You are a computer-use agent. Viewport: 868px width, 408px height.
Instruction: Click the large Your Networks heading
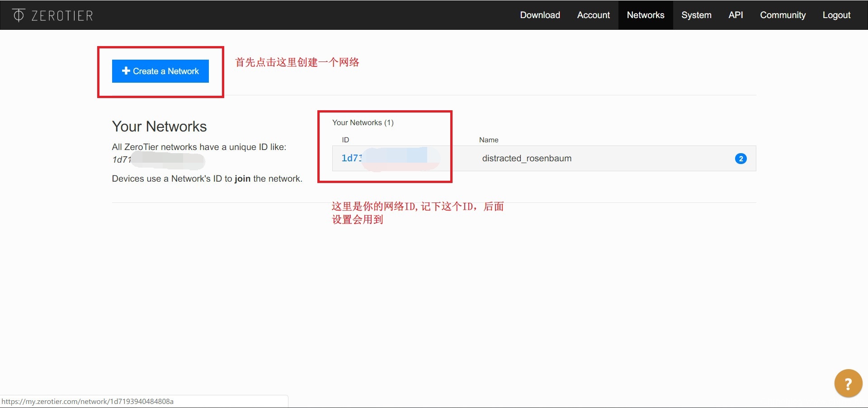pyautogui.click(x=159, y=127)
